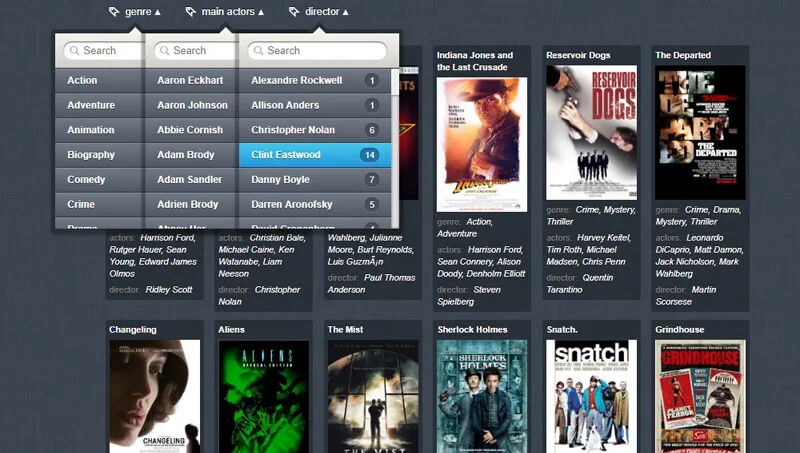Screen dimensions: 800x453
Task: Collapse the genre filter dropdown
Action: point(158,13)
